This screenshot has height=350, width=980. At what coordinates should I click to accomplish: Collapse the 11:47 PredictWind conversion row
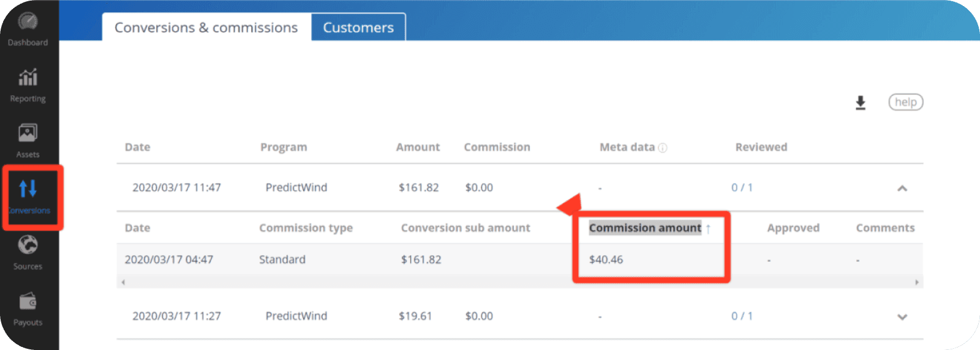(902, 188)
